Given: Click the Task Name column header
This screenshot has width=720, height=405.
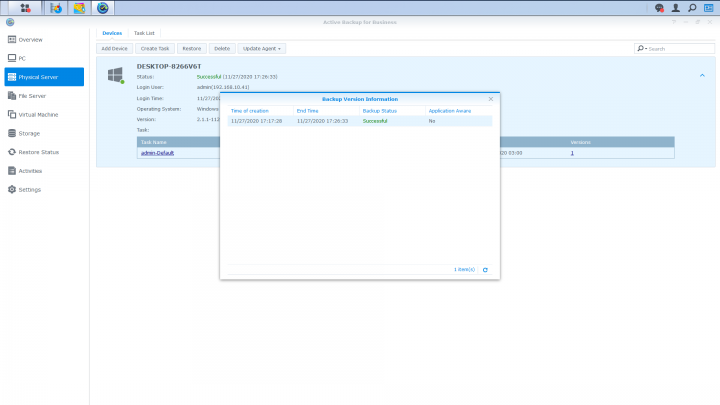Looking at the screenshot, I should coord(153,142).
